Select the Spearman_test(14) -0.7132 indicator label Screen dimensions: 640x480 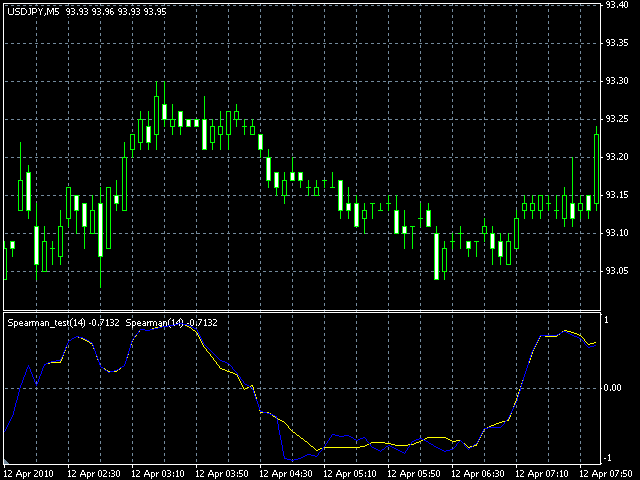tap(63, 322)
